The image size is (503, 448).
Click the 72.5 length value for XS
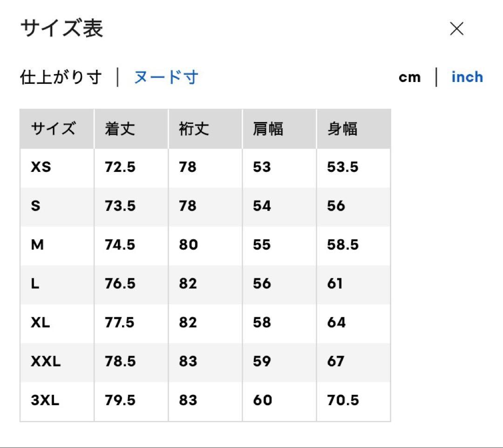(x=120, y=167)
